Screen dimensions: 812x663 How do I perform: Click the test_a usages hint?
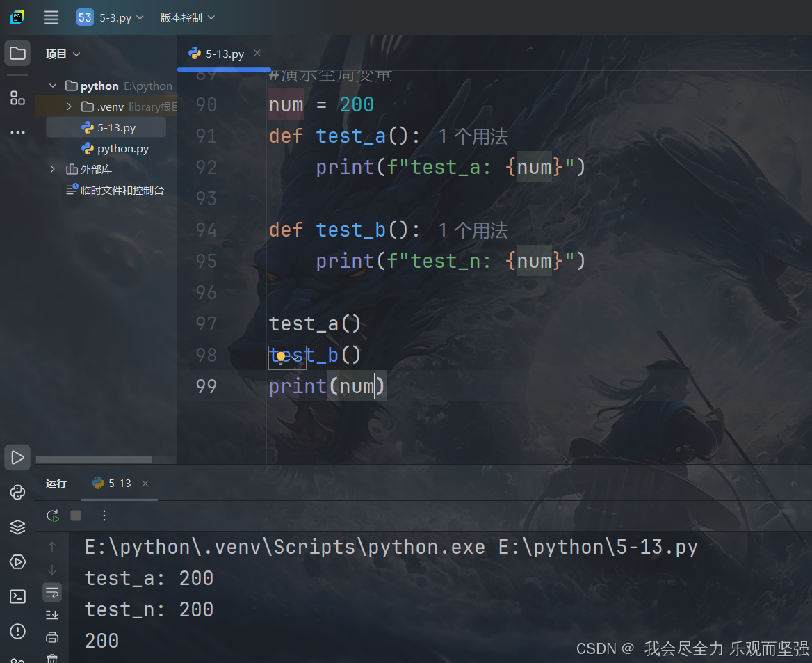point(473,136)
